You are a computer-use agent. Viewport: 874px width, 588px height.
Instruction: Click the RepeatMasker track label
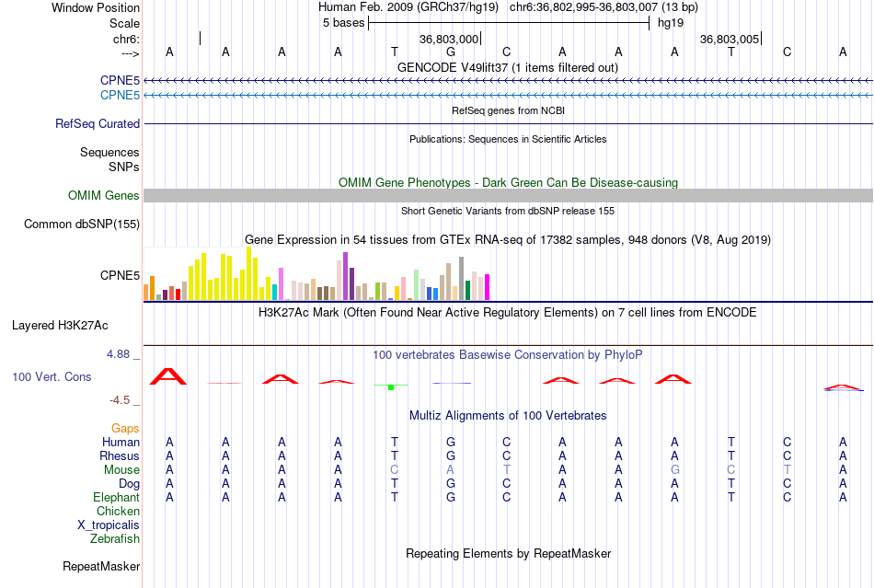[101, 566]
